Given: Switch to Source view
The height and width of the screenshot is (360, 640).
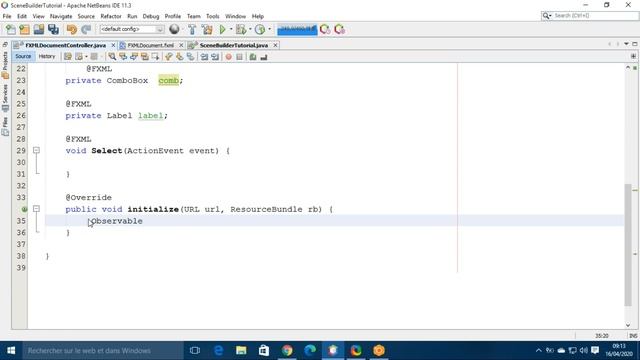Looking at the screenshot, I should [23, 56].
